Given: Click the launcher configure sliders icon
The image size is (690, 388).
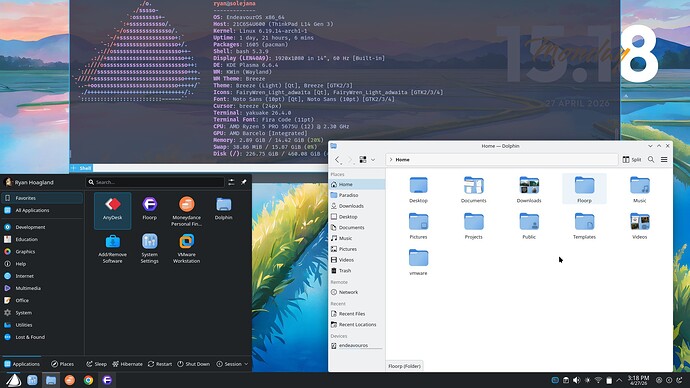Looking at the screenshot, I should tap(231, 182).
